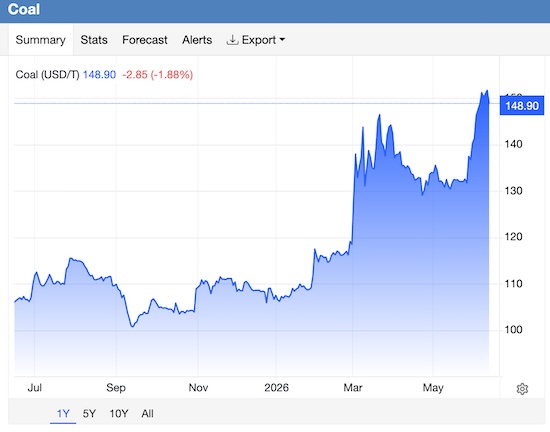The height and width of the screenshot is (432, 550).
Task: Click the Sep x-axis label
Action: click(x=116, y=387)
